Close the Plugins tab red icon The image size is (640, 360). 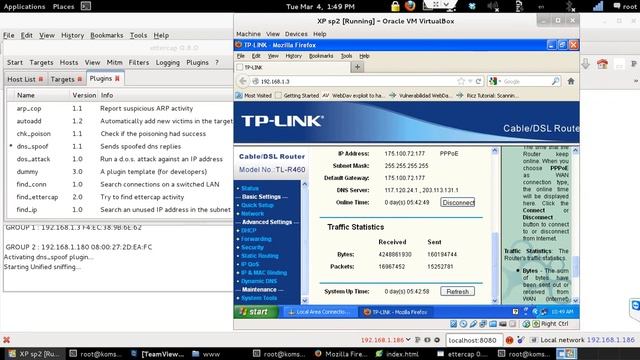[117, 78]
